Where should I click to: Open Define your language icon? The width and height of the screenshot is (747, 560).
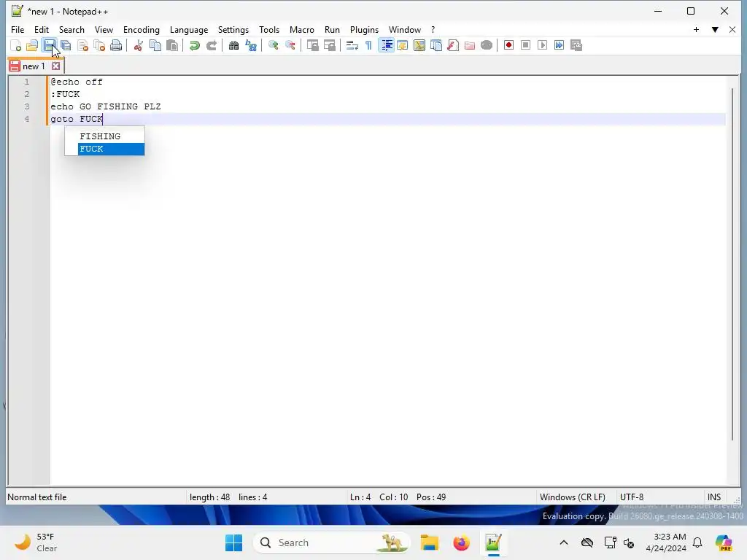coord(403,46)
